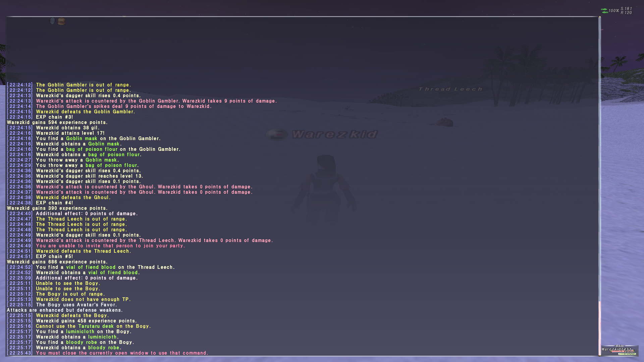Click scrollbar top arrow cap of chat log
This screenshot has width=644, height=362.
(x=599, y=17)
